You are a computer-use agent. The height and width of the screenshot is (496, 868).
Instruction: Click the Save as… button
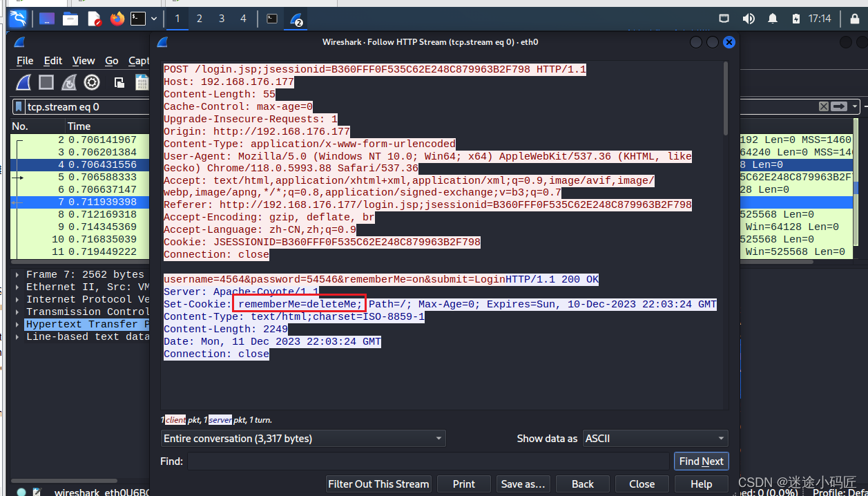pos(523,484)
